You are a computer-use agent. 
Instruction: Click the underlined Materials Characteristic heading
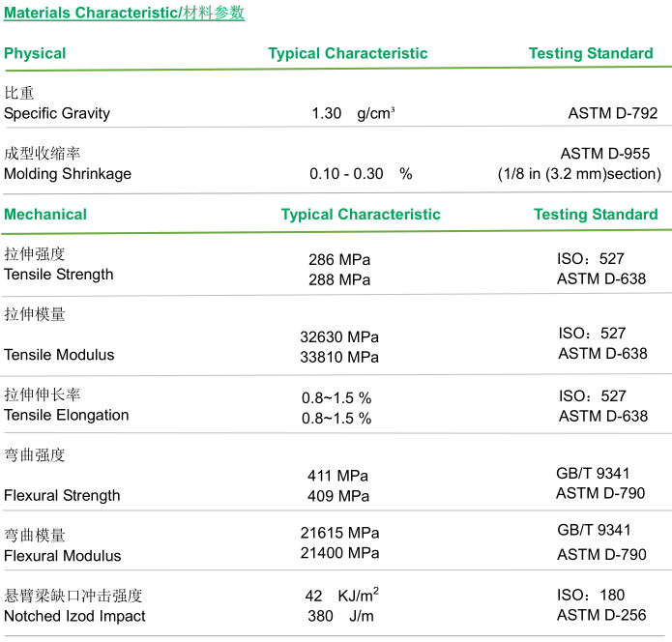124,13
